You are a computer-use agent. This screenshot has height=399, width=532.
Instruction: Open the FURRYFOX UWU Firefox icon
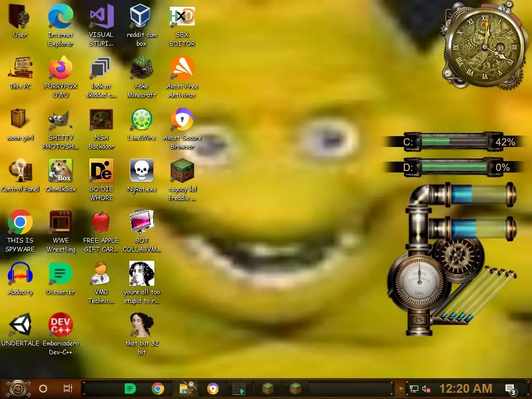[x=60, y=68]
